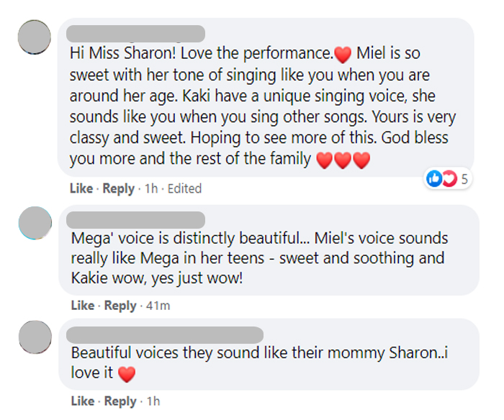This screenshot has width=504, height=420.
Task: Open first commenter's profile picture
Action: tap(35, 37)
